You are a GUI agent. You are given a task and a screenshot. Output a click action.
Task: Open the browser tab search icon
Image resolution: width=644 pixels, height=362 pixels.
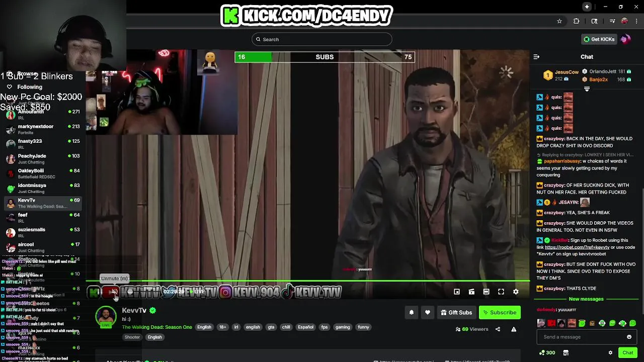(594, 21)
